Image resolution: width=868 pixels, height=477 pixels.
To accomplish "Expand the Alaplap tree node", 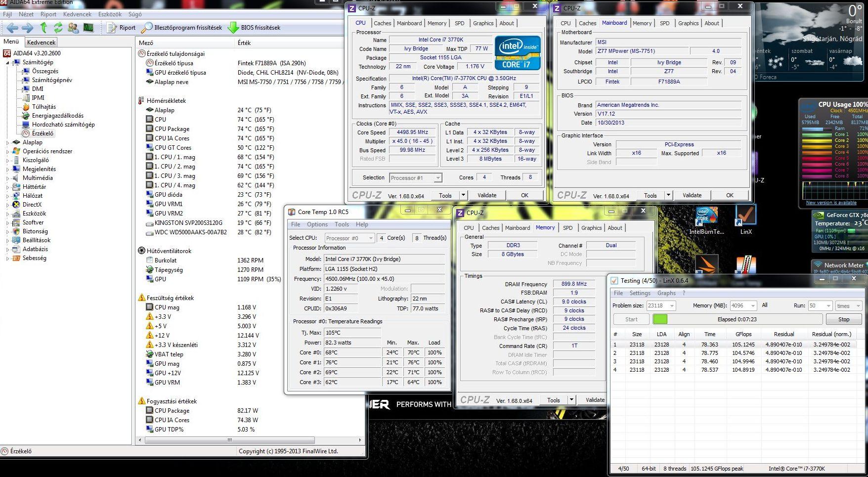I will [7, 143].
